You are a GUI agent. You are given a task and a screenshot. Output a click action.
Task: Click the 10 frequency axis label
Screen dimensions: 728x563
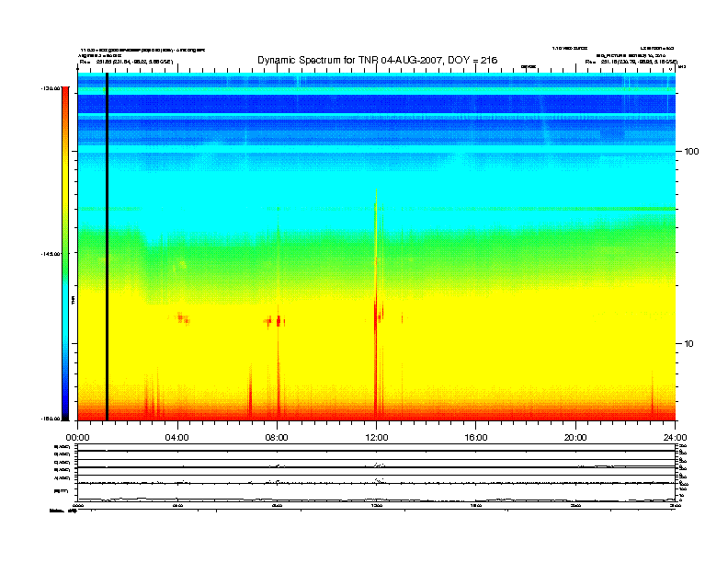click(x=689, y=344)
